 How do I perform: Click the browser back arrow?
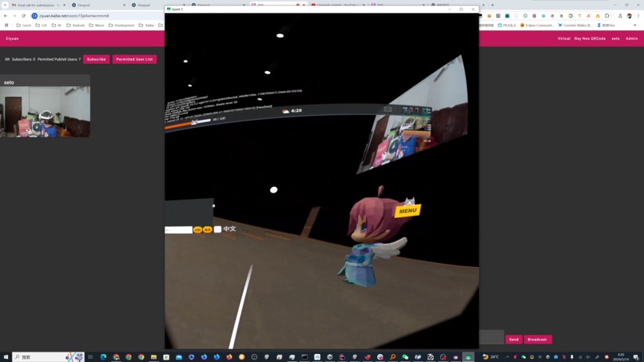tap(6, 16)
